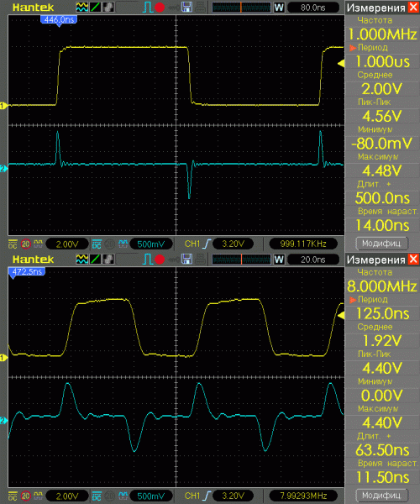
Task: Toggle the CH1 DC coupling indicator in top screen
Action: (x=13, y=244)
